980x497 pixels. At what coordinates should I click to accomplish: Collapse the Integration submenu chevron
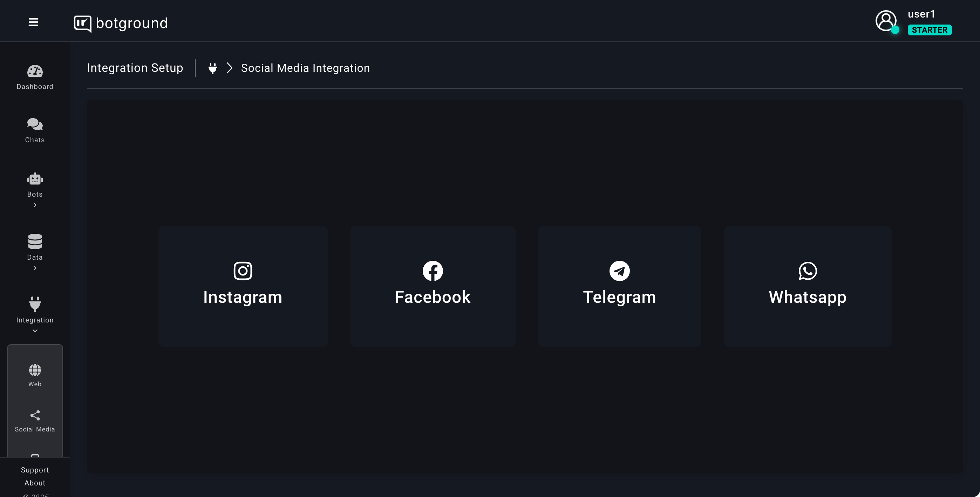(35, 331)
